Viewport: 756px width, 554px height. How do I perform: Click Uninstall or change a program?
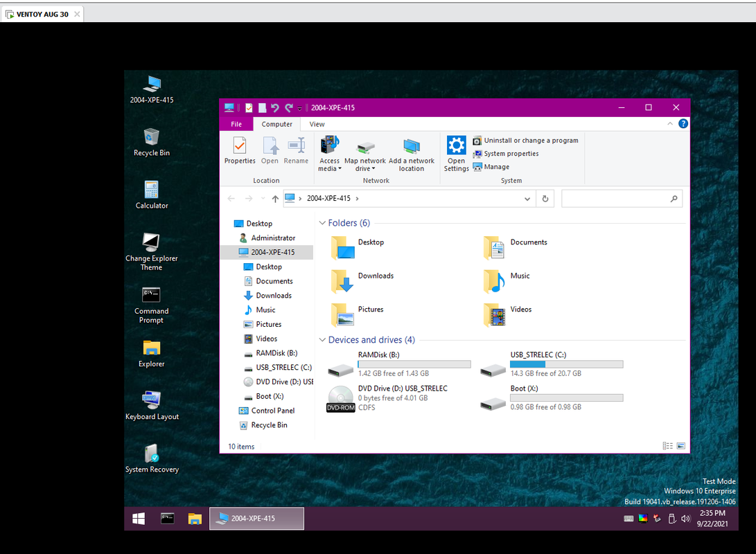point(525,141)
